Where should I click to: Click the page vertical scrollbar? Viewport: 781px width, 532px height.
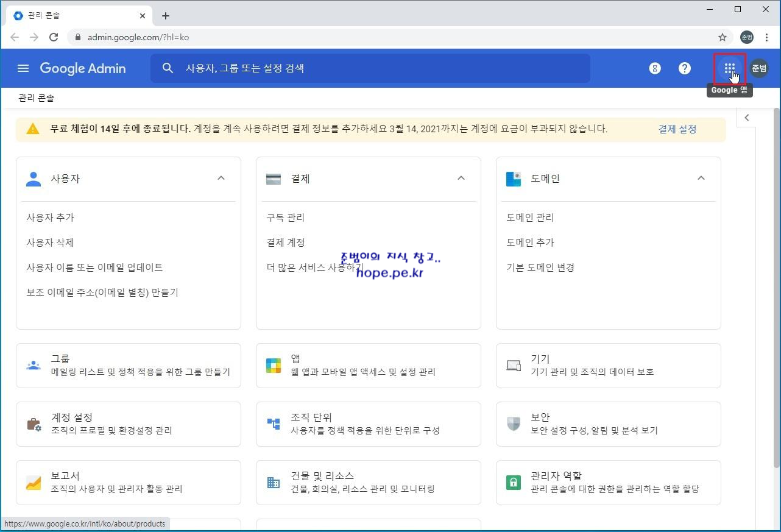pos(776,288)
